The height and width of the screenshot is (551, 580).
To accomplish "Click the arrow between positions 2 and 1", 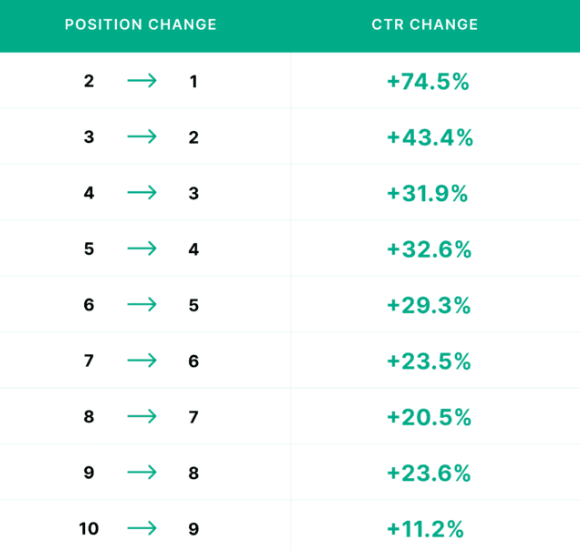I will [142, 81].
